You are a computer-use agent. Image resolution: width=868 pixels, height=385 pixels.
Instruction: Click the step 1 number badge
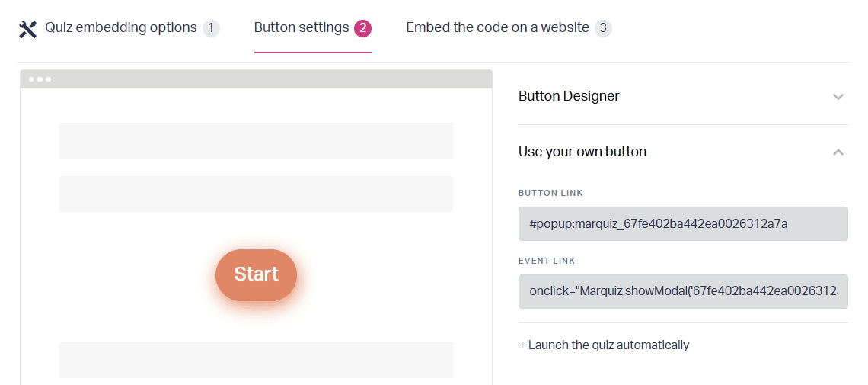click(x=211, y=28)
